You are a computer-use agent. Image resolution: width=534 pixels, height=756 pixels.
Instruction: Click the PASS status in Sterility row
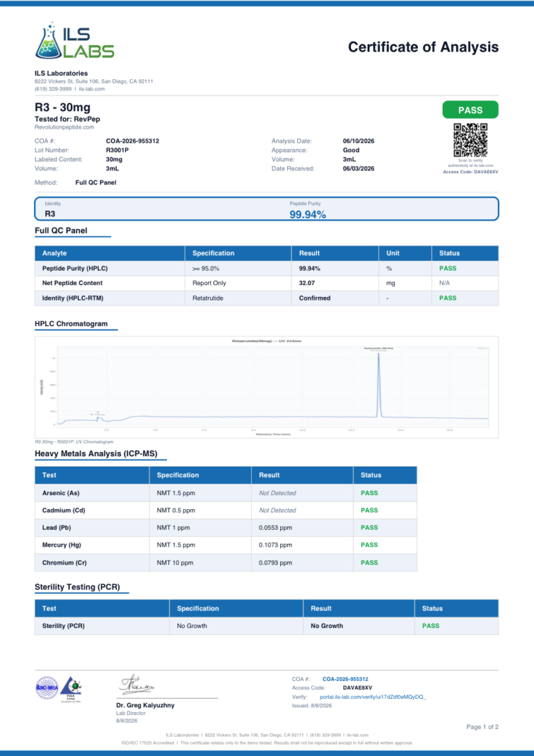431,626
